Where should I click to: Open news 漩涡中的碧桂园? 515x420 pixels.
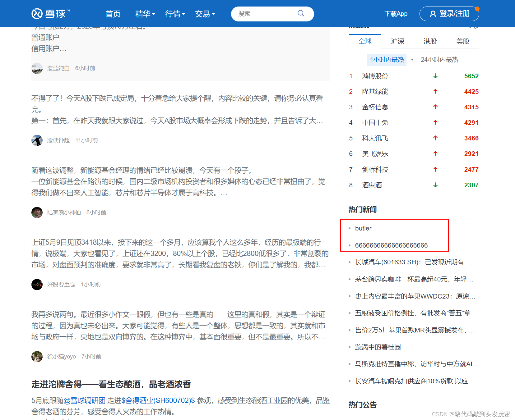click(378, 347)
